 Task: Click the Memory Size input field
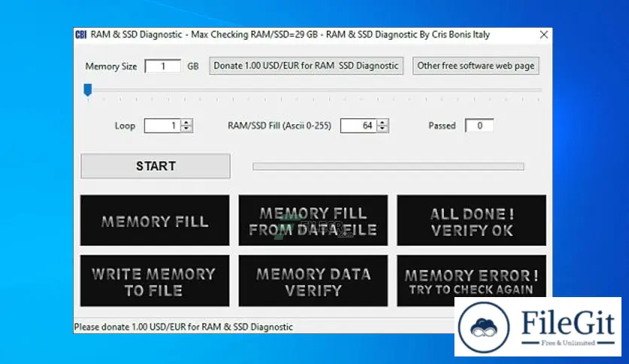[x=163, y=66]
